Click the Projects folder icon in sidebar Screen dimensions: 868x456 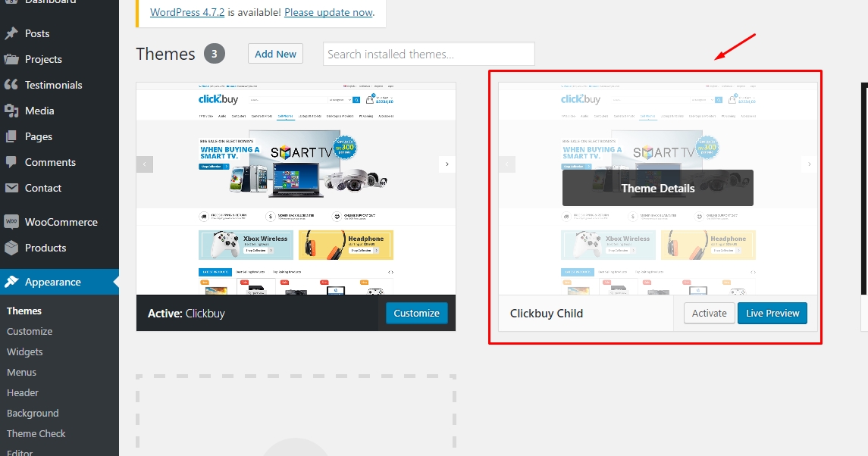(11, 59)
